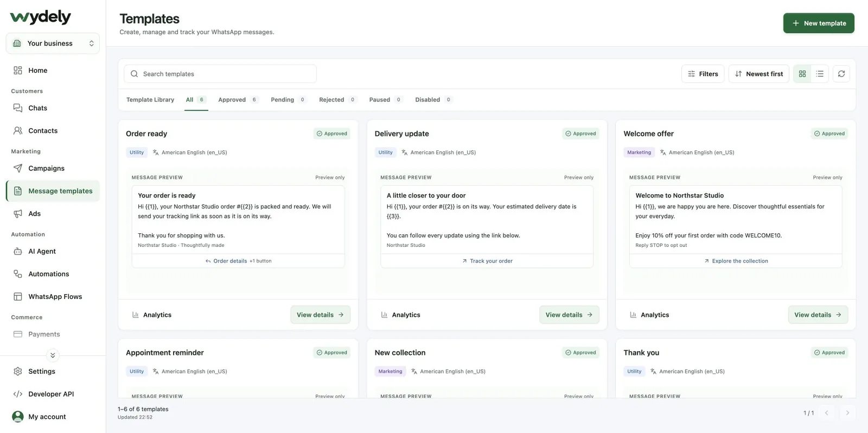
Task: Click the New collection card title
Action: click(400, 353)
